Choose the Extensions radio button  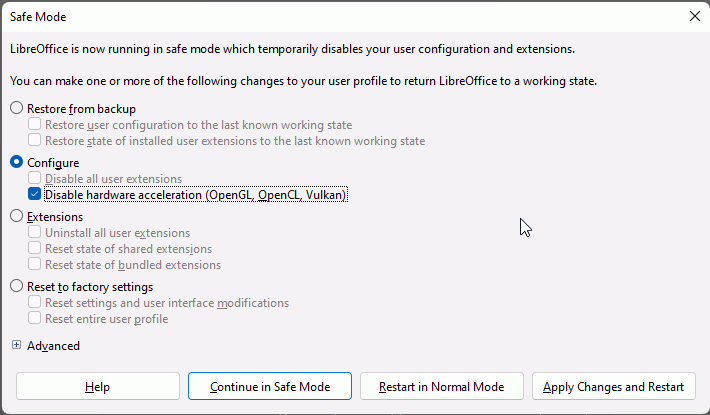point(16,216)
